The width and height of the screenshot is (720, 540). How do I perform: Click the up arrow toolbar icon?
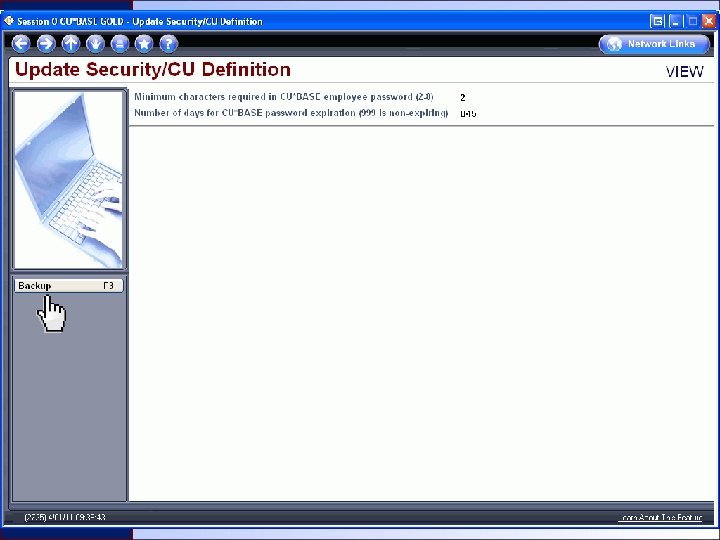click(70, 44)
